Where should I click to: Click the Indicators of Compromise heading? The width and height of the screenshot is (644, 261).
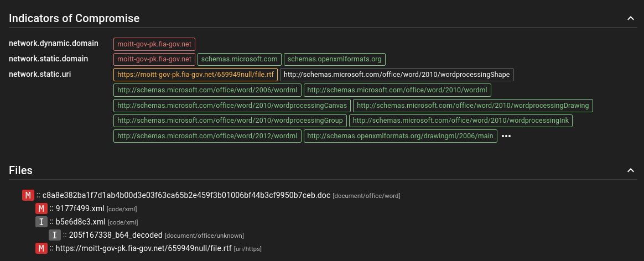tap(74, 18)
